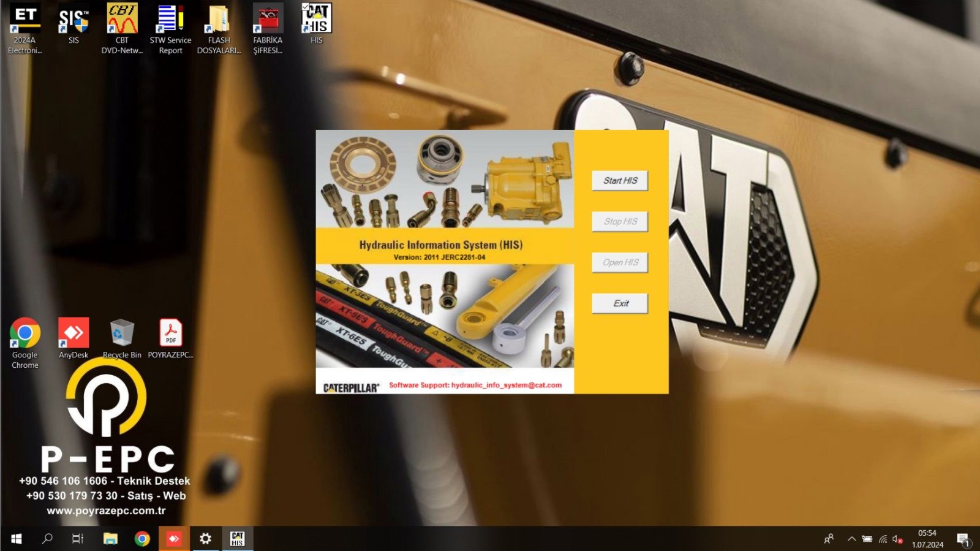The height and width of the screenshot is (551, 980).
Task: Select the Recycle Bin icon
Action: click(122, 338)
